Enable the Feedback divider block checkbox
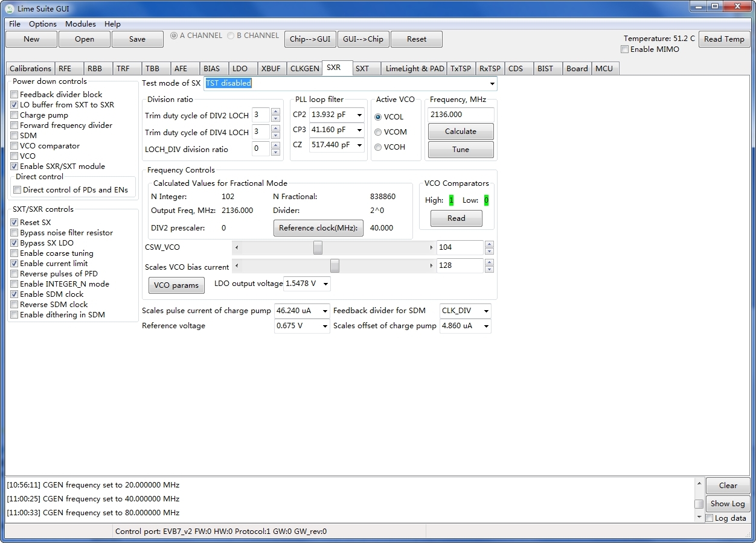 tap(14, 95)
